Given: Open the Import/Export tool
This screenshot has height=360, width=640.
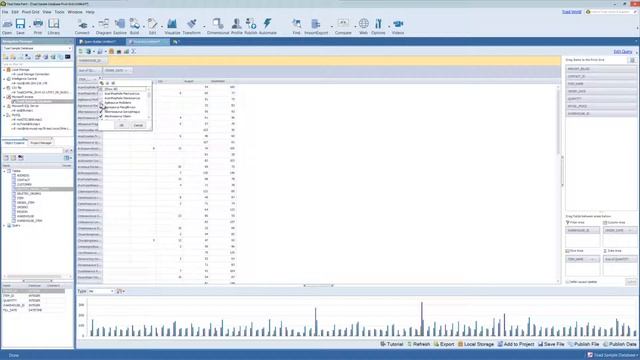Looking at the screenshot, I should [316, 27].
